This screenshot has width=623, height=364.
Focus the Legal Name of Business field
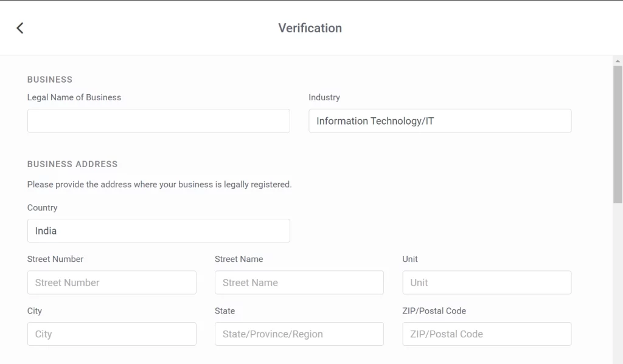159,121
